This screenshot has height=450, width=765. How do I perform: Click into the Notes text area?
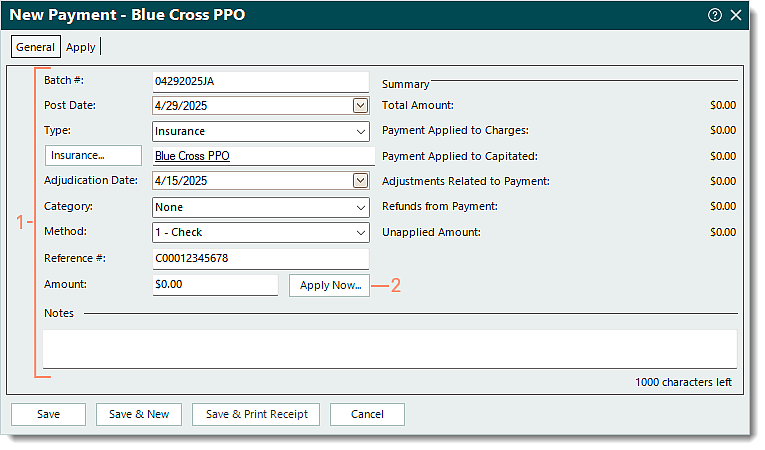(390, 349)
